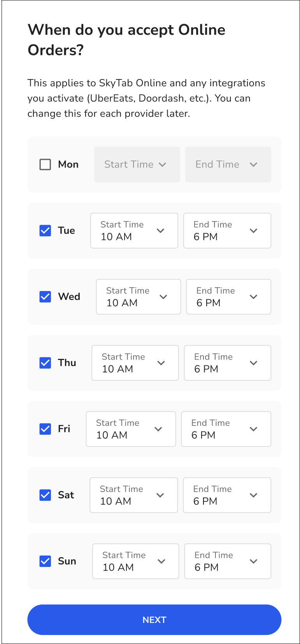Expand Friday End Time dropdown
The image size is (300, 644).
(x=226, y=429)
